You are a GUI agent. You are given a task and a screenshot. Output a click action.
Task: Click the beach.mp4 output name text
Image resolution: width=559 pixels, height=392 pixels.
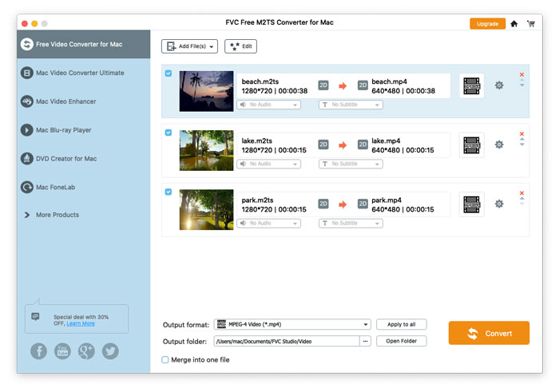click(x=390, y=81)
